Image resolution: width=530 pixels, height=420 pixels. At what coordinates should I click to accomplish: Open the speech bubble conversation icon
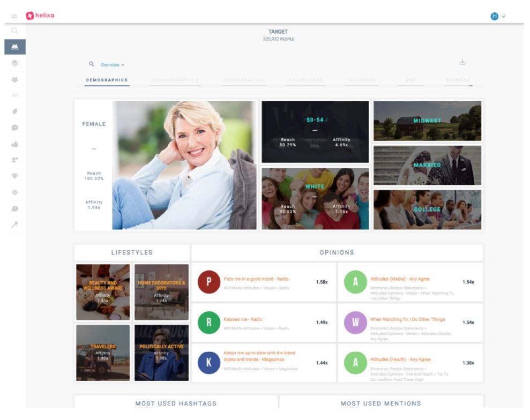click(x=14, y=127)
